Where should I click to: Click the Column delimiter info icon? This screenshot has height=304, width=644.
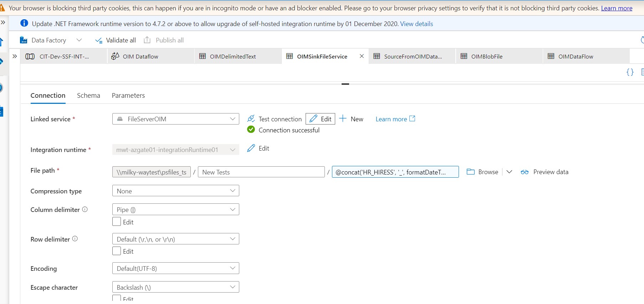[85, 209]
